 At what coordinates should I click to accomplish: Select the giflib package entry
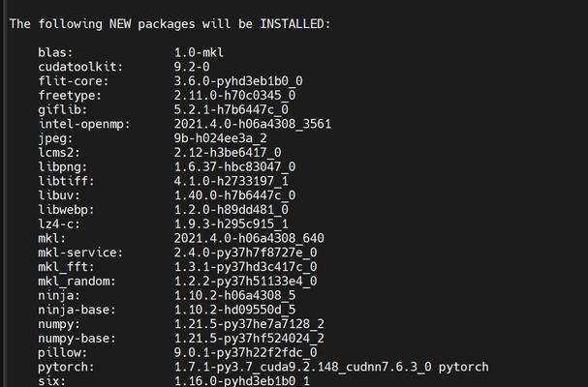[163, 109]
